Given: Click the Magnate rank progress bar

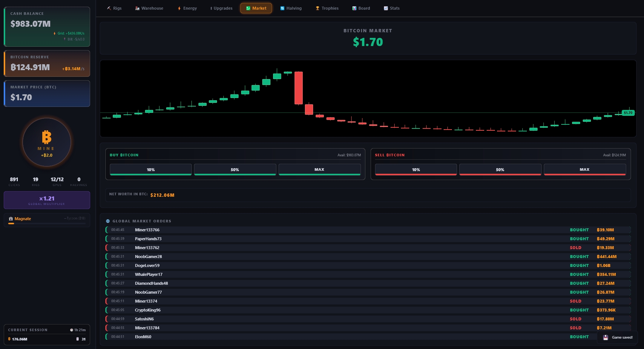Looking at the screenshot, I should pyautogui.click(x=47, y=224).
